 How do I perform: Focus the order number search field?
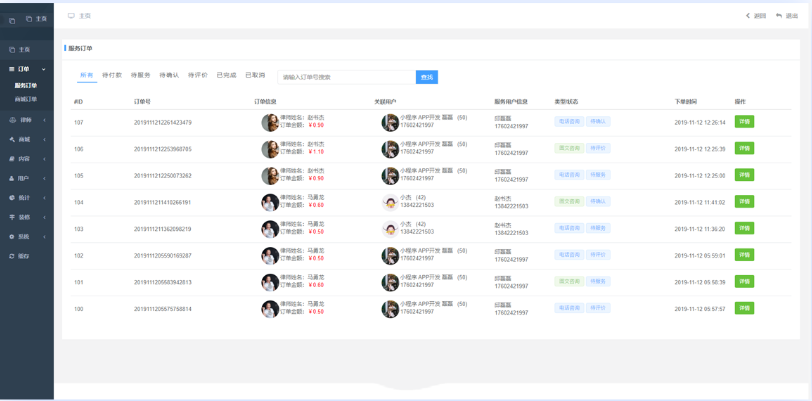[346, 77]
